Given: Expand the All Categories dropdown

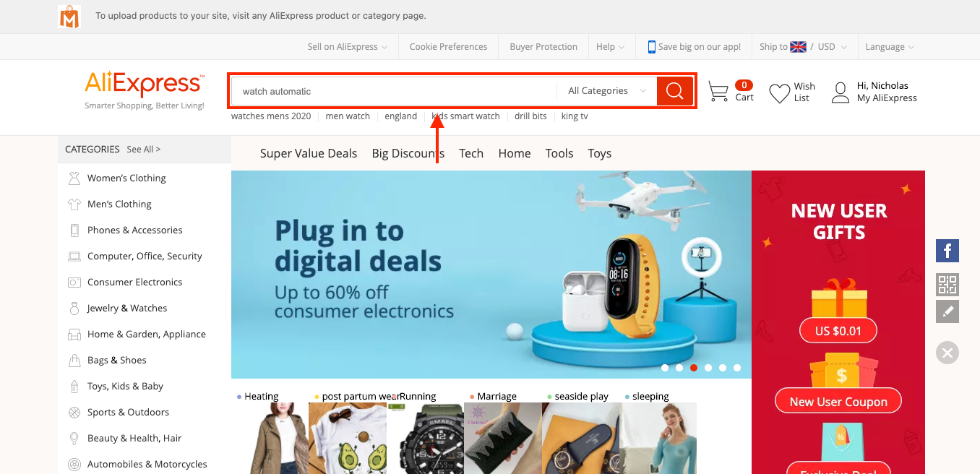Looking at the screenshot, I should tap(607, 91).
